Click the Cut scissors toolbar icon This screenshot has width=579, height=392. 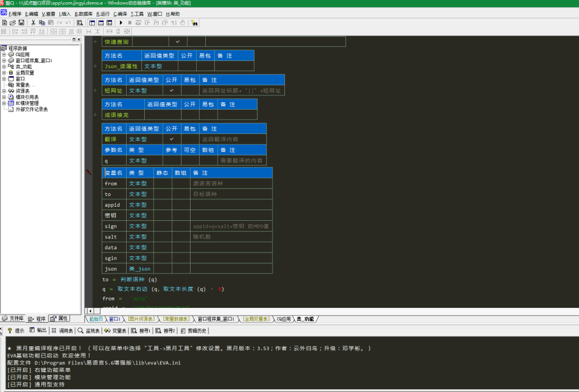[x=34, y=23]
